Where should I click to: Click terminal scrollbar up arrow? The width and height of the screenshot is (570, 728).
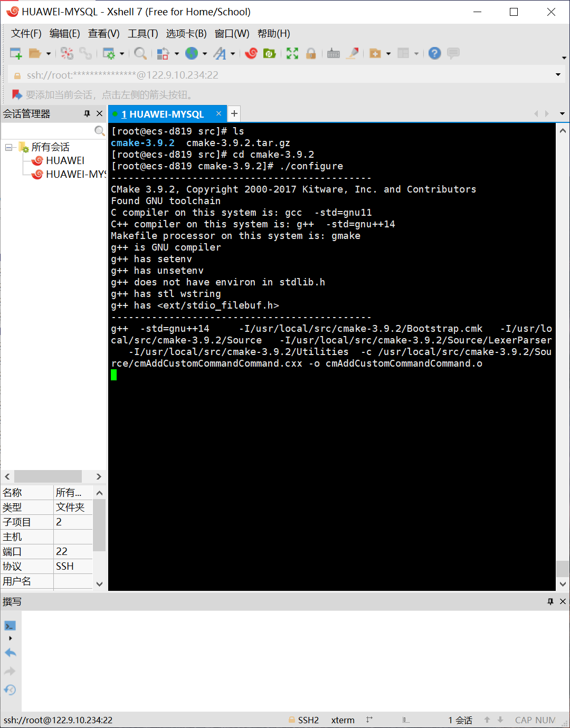tap(563, 131)
